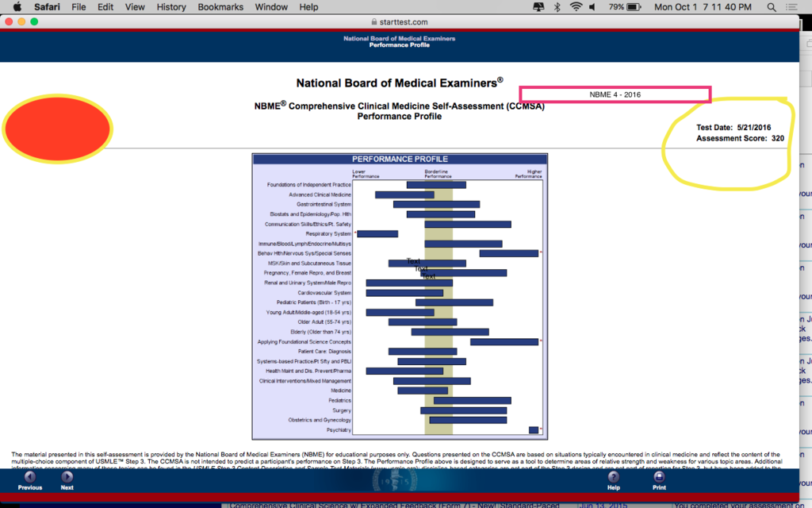The width and height of the screenshot is (812, 508).
Task: Open the Window menu
Action: click(x=271, y=7)
